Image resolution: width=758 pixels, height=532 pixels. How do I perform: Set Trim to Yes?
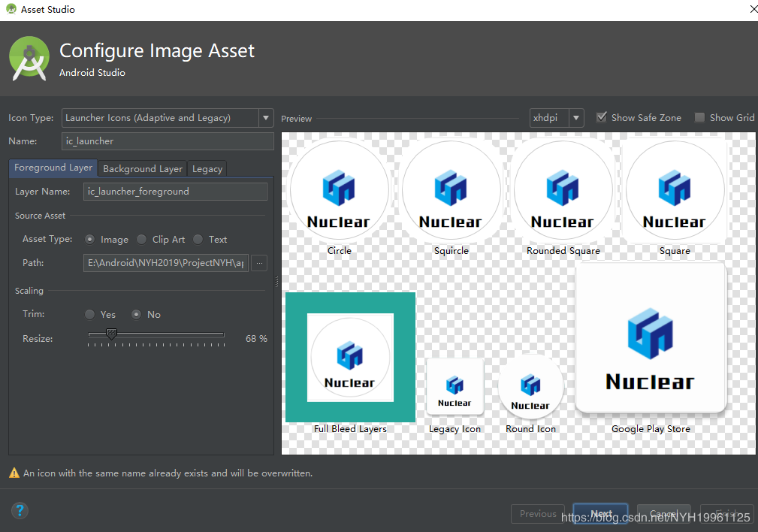(90, 315)
